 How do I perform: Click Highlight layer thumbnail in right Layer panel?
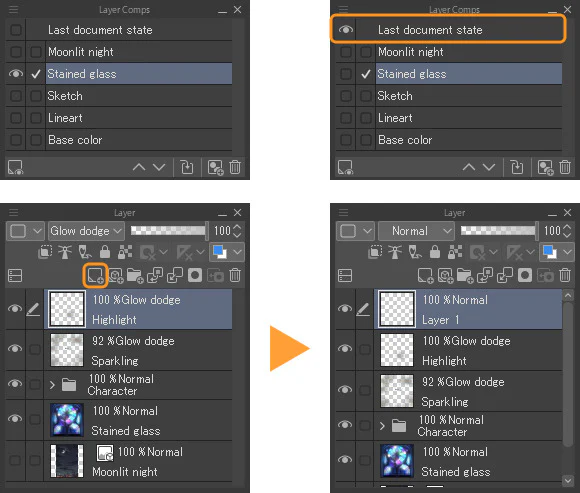(x=397, y=350)
